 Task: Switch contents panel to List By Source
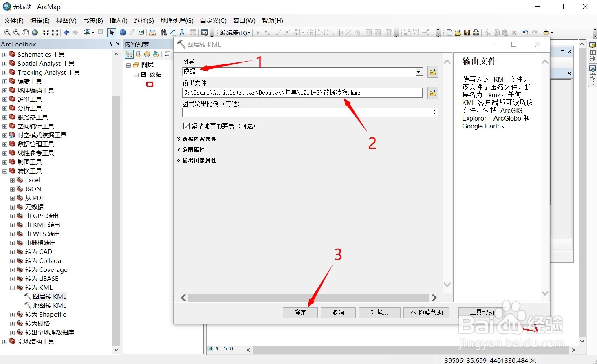click(138, 54)
